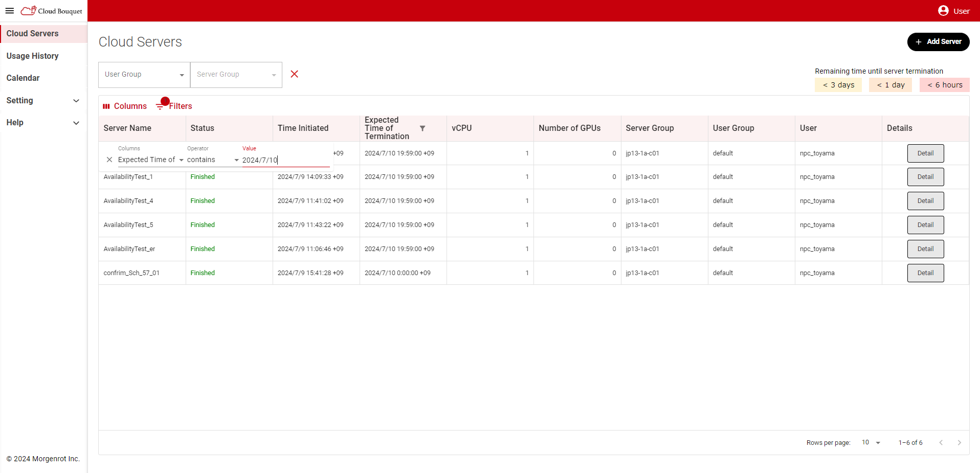Click Add Server button

[938, 42]
